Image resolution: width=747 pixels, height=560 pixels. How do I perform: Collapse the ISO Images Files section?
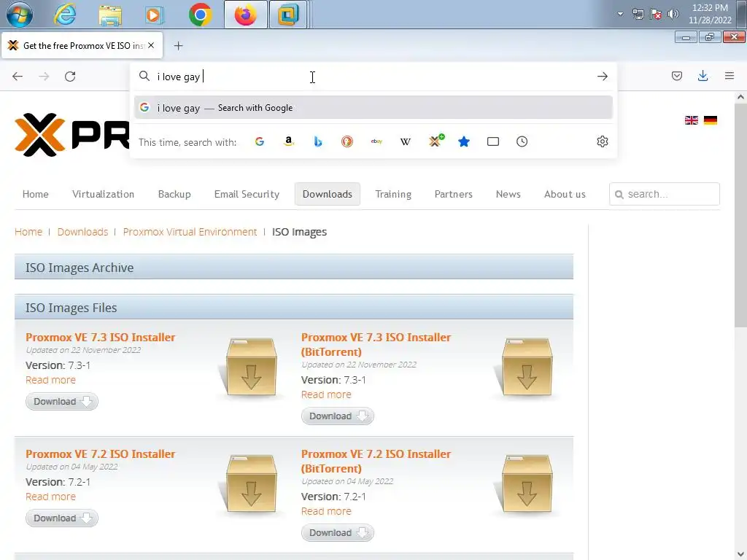[294, 307]
